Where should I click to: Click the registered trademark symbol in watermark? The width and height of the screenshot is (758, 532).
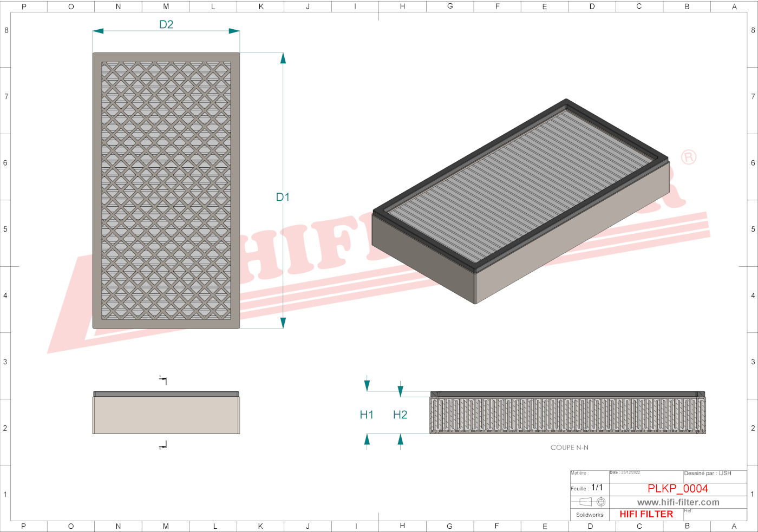(688, 157)
